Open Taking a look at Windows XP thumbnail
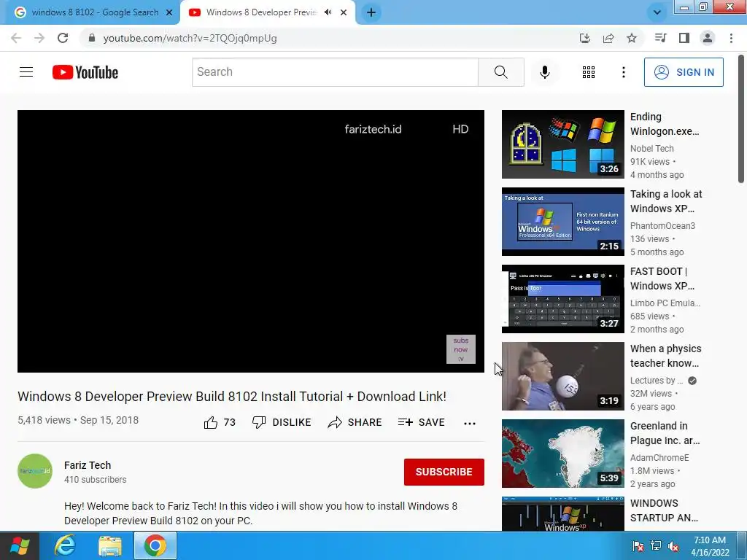 pyautogui.click(x=562, y=222)
